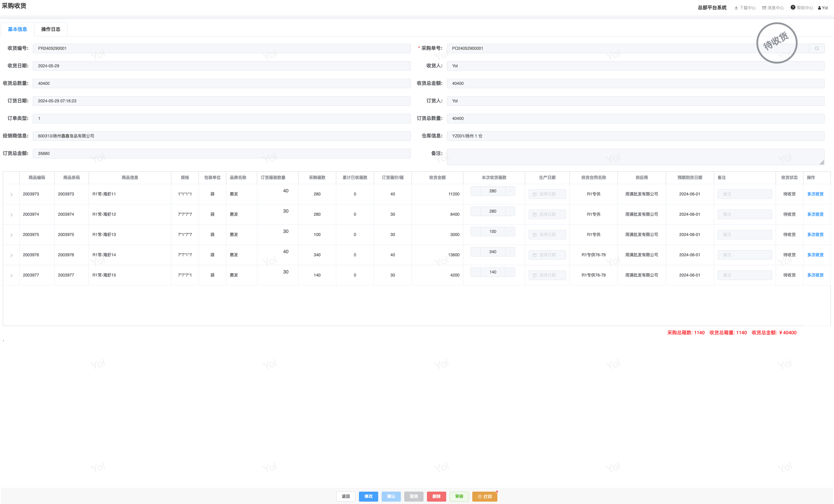This screenshot has width=834, height=504.
Task: Click 多次收货 link for product 2003974
Action: [815, 214]
